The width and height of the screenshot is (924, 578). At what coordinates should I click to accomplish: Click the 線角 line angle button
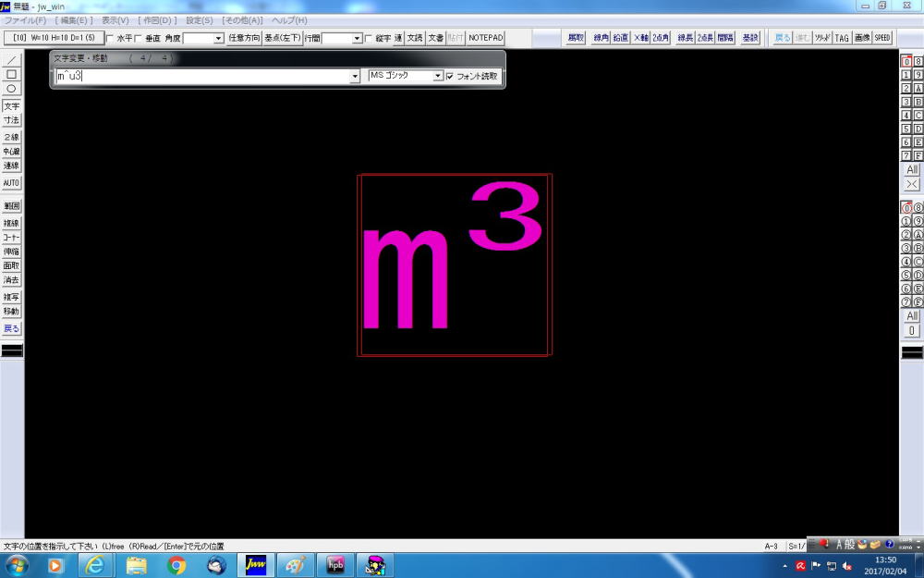[x=602, y=38]
